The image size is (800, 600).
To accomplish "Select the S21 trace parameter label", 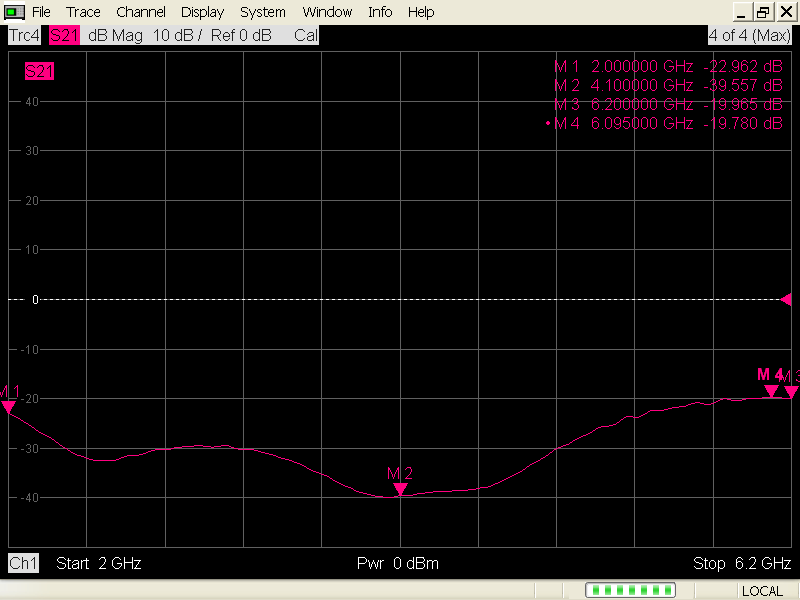I will pos(64,34).
